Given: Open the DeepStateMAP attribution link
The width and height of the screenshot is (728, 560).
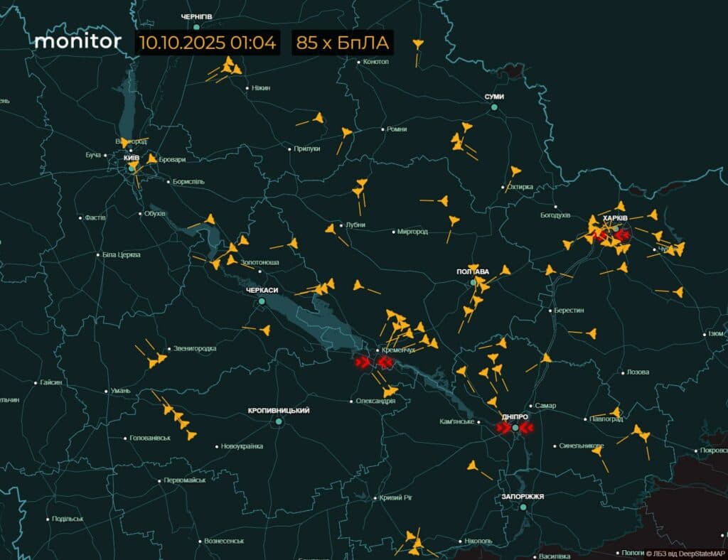Looking at the screenshot, I should coord(686,553).
